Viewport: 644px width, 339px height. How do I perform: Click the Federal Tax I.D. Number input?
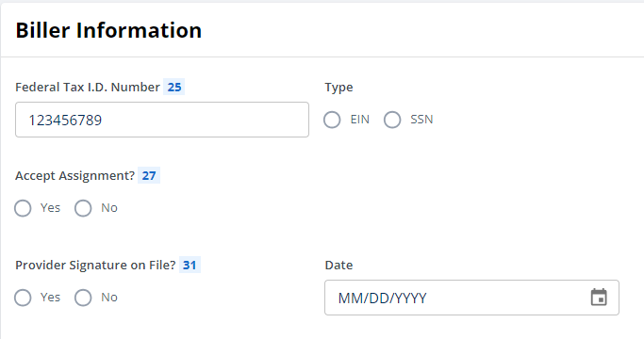[162, 120]
